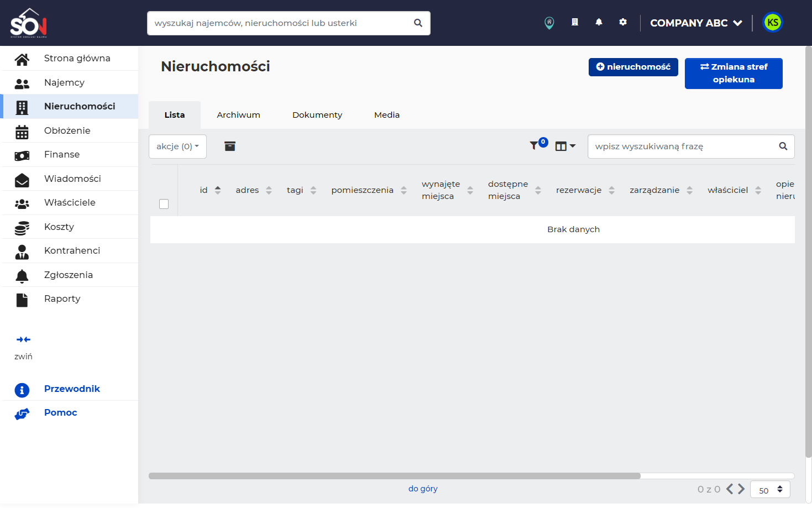Sort table by rezerwacje column

(585, 190)
